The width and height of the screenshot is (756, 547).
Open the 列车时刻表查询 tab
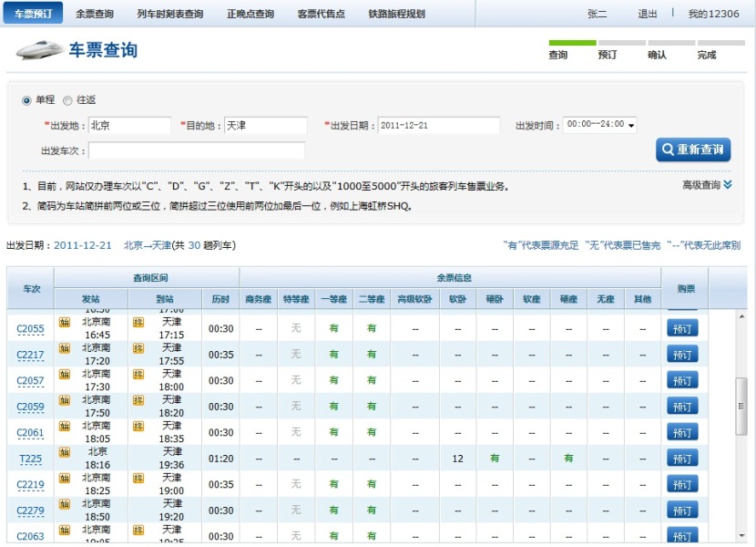[170, 14]
